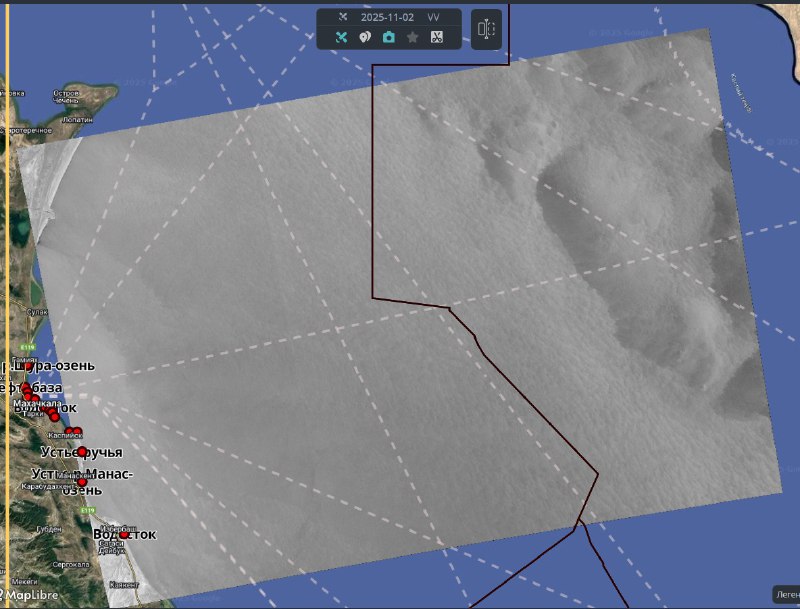800x609 pixels.
Task: Click the Махачкала city label
Action: point(37,403)
